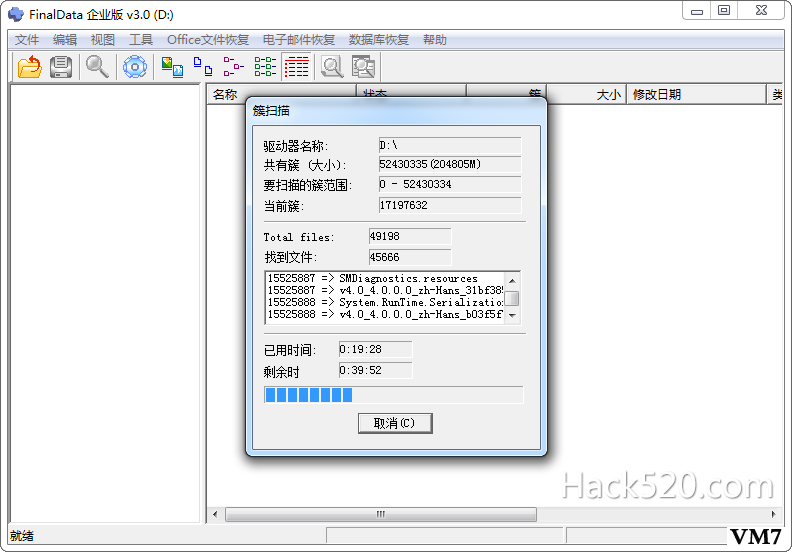Select log row System.RunTime.Serializatio

[385, 303]
